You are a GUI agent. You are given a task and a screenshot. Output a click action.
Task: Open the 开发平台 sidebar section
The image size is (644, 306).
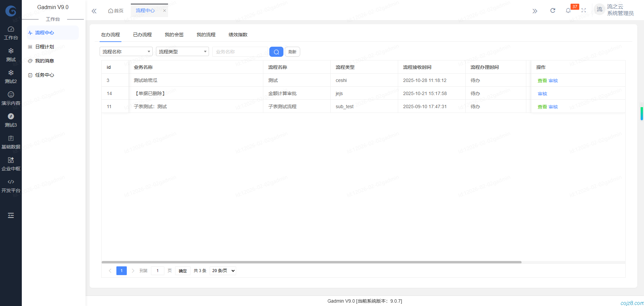coord(11,185)
